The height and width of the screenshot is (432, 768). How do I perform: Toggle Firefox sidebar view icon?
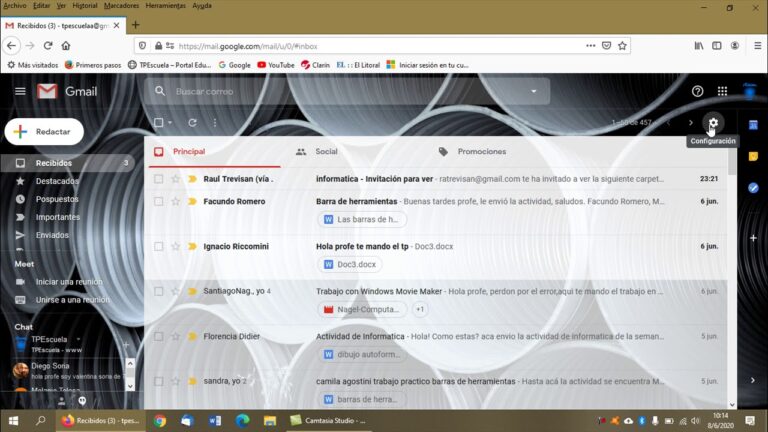(717, 46)
